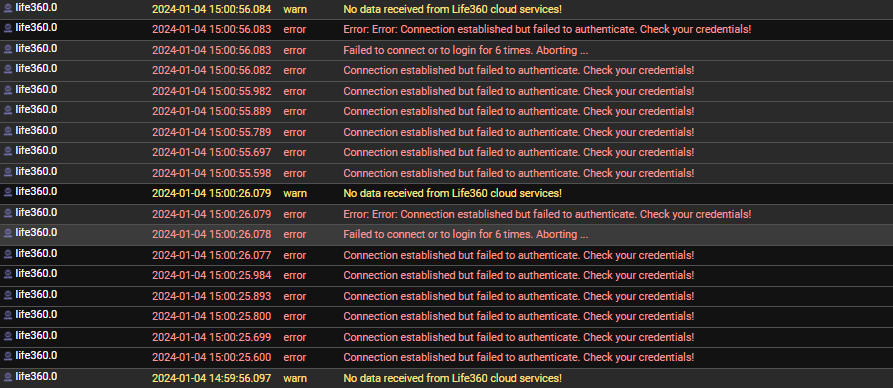This screenshot has width=893, height=388.
Task: Click the life360 icon in the 15:00:55.982 row
Action: pos(8,90)
